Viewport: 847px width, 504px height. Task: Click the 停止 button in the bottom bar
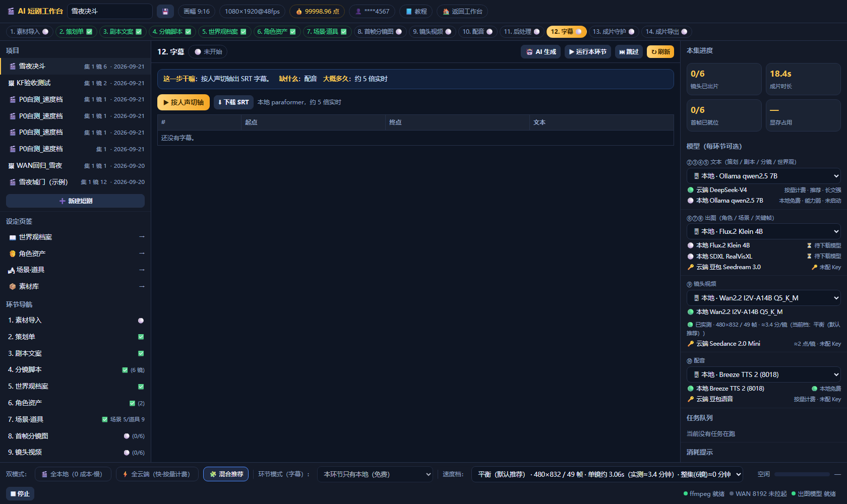[20, 494]
